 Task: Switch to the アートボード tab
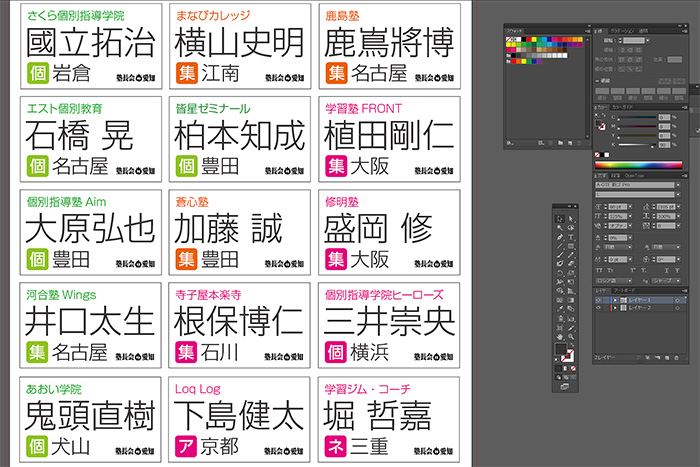coord(624,290)
